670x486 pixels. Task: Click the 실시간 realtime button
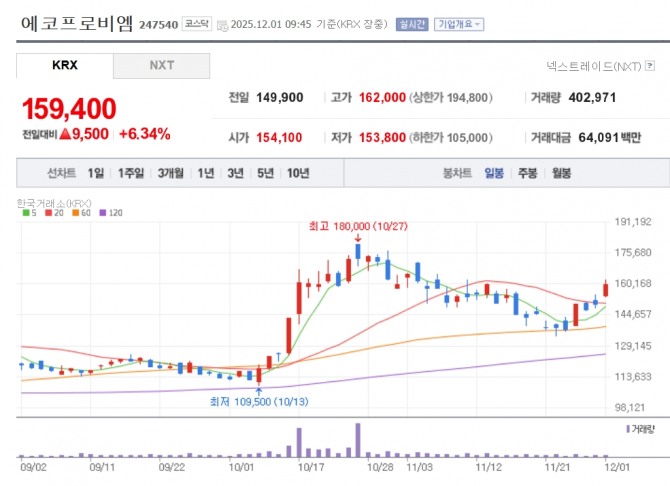pos(412,24)
